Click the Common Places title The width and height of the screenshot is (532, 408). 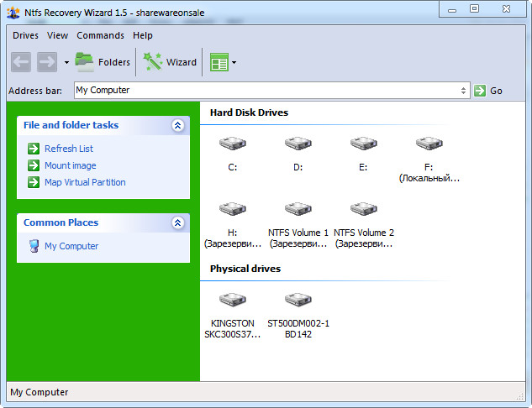(x=61, y=222)
